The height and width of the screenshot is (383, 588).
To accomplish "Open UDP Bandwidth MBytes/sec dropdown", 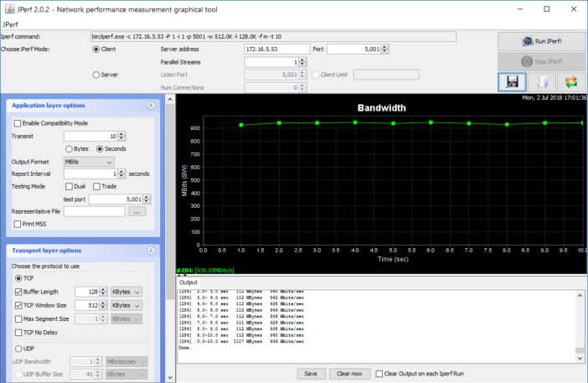I will click(126, 361).
